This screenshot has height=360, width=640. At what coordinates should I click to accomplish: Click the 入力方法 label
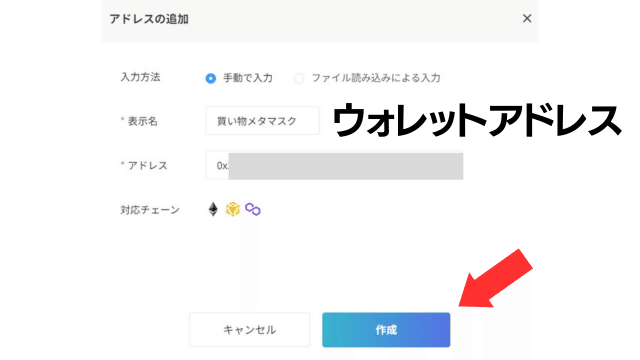pyautogui.click(x=140, y=77)
